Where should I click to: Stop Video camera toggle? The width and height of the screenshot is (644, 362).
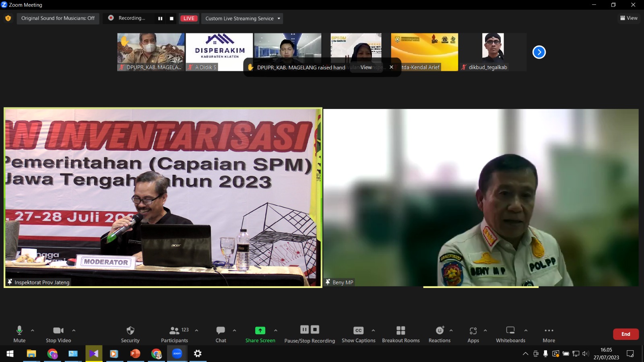pyautogui.click(x=58, y=334)
